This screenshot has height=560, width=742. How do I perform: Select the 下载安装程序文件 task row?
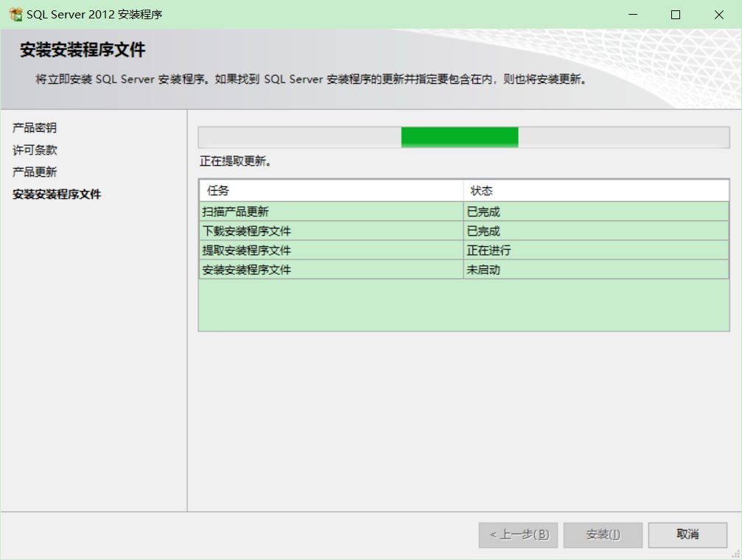point(463,231)
